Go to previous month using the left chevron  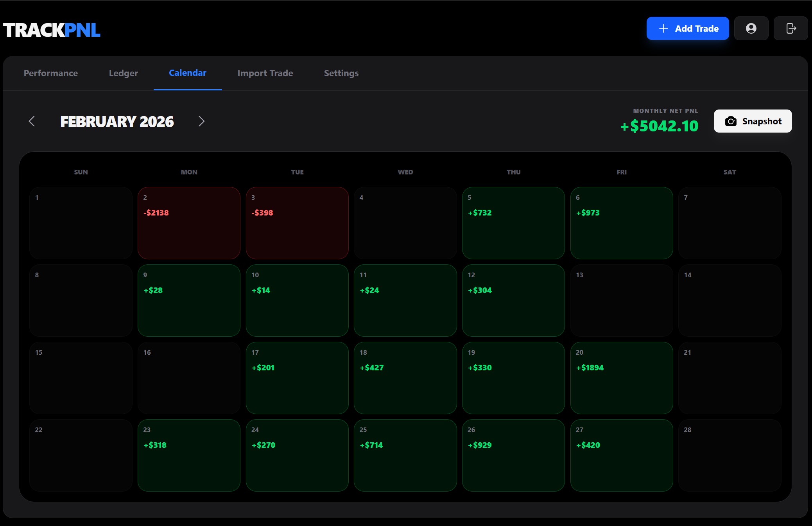coord(32,121)
